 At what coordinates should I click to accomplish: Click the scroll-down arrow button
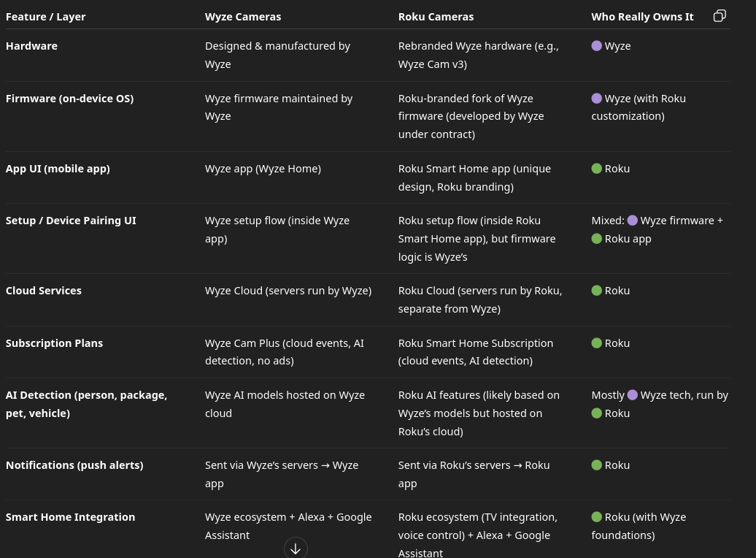(296, 549)
